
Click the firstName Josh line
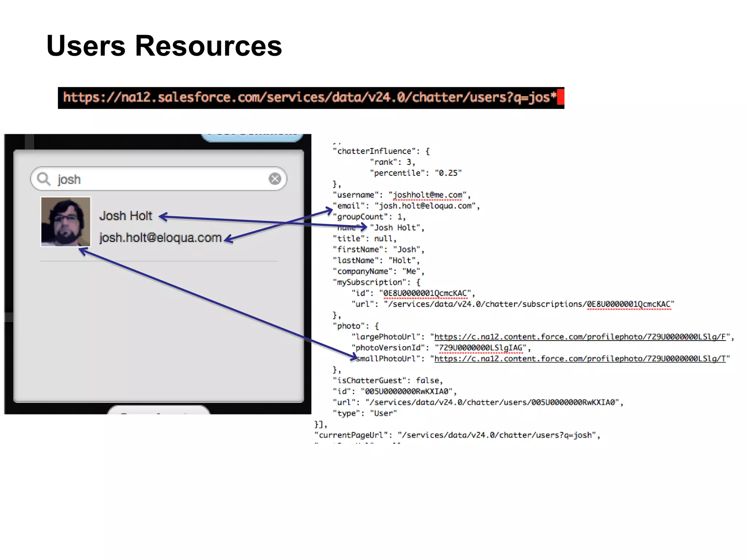click(x=379, y=250)
